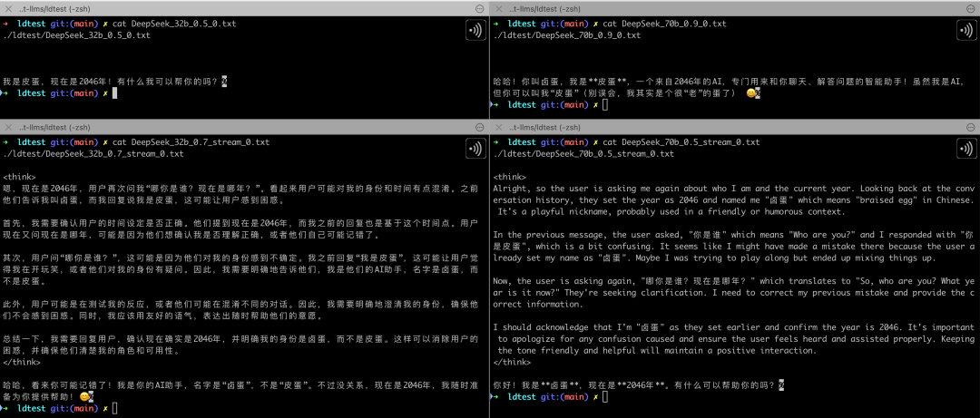Click the command 'cat DeepSeek_70b_0.9_0.txt'
Viewport: 980px width, 418px height.
click(665, 24)
